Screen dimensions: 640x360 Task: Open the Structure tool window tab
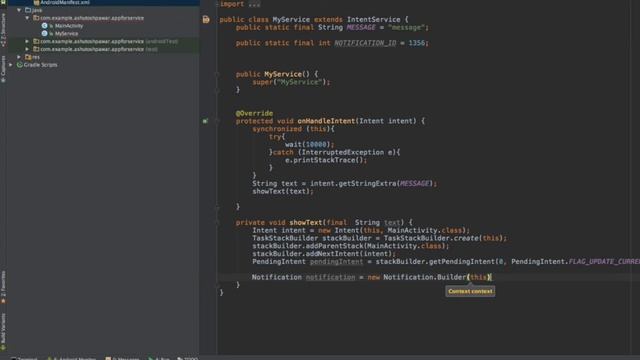click(3, 31)
